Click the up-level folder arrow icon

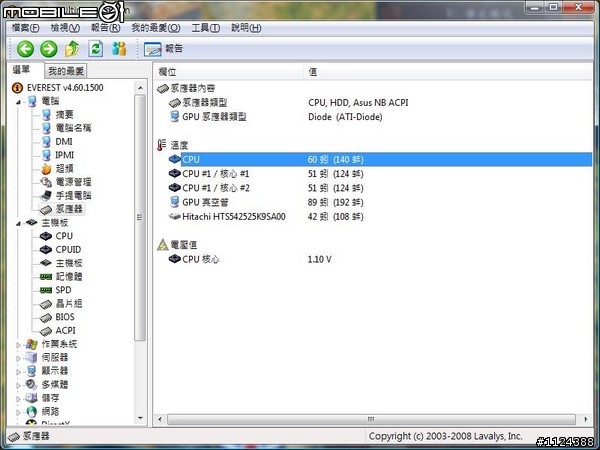tap(72, 49)
